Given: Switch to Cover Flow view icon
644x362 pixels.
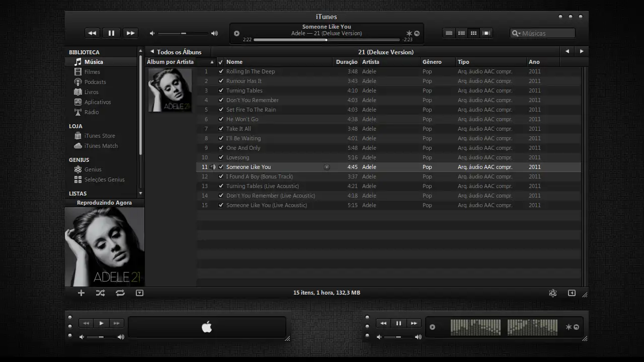Looking at the screenshot, I should click(x=486, y=33).
